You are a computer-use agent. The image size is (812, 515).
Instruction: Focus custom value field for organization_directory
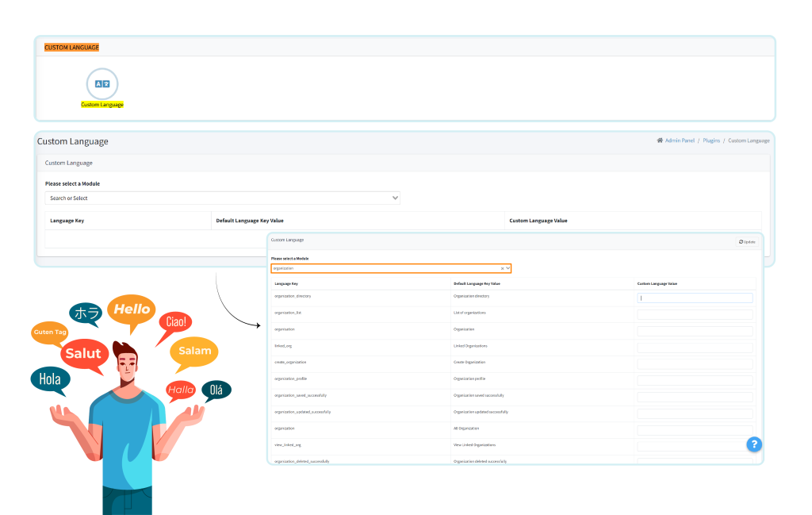point(695,298)
